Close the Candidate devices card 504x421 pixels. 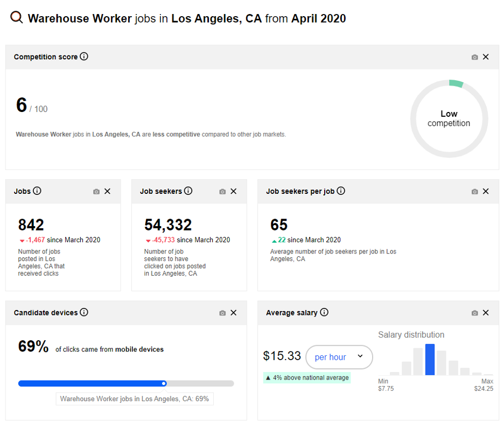[x=233, y=313]
